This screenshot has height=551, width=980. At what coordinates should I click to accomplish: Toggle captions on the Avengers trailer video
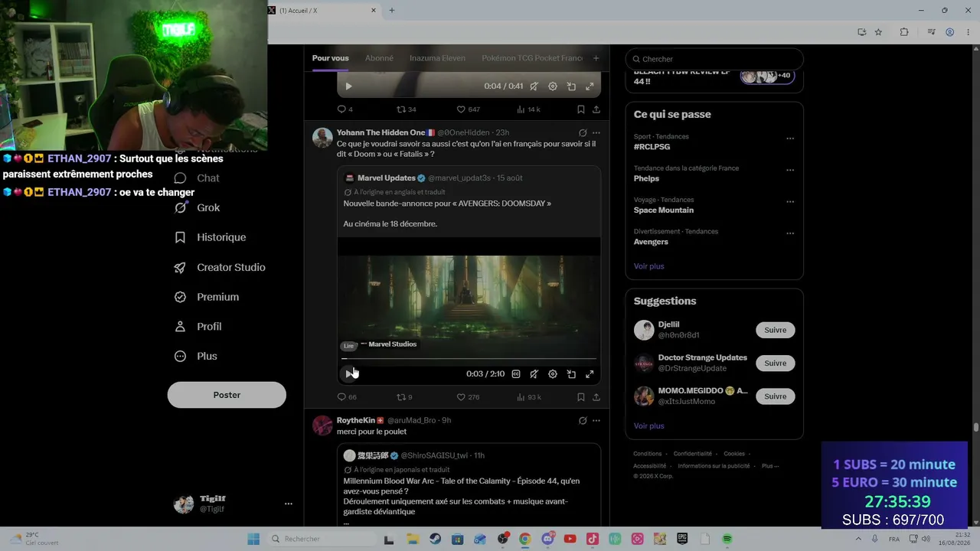point(516,374)
